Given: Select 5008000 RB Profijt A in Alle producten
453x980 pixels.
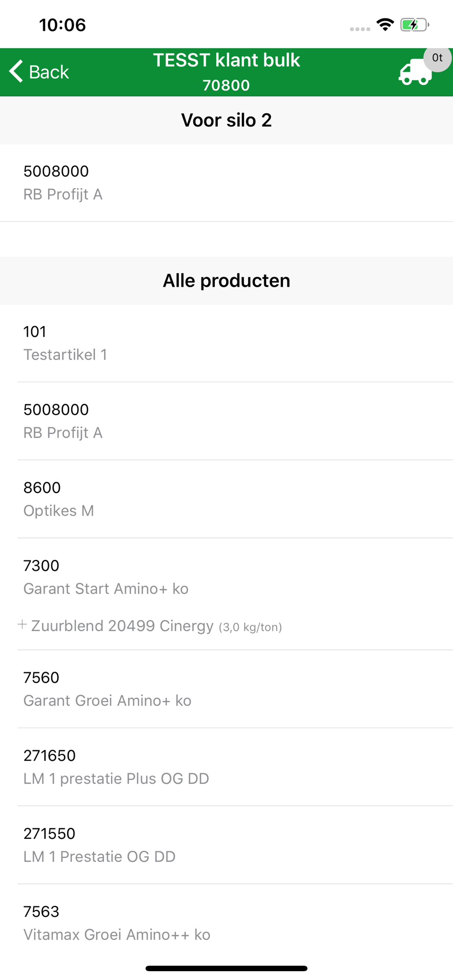Looking at the screenshot, I should (226, 421).
